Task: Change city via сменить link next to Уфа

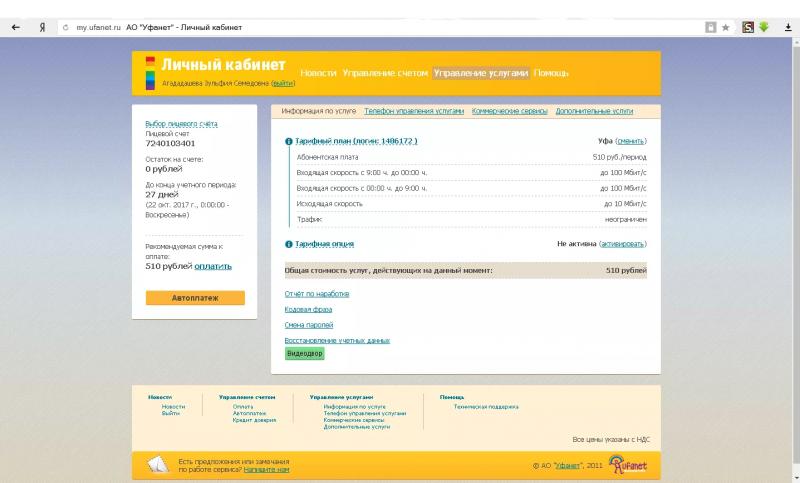Action: (x=631, y=141)
